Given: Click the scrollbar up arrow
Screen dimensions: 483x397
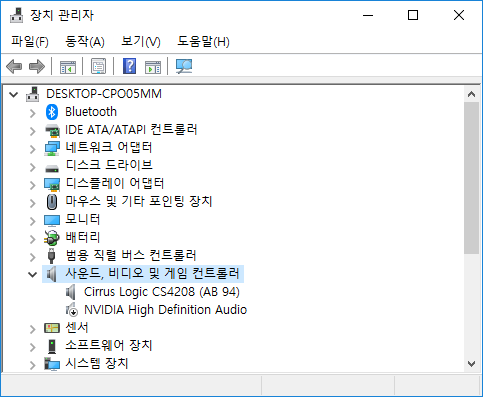Looking at the screenshot, I should (x=471, y=94).
